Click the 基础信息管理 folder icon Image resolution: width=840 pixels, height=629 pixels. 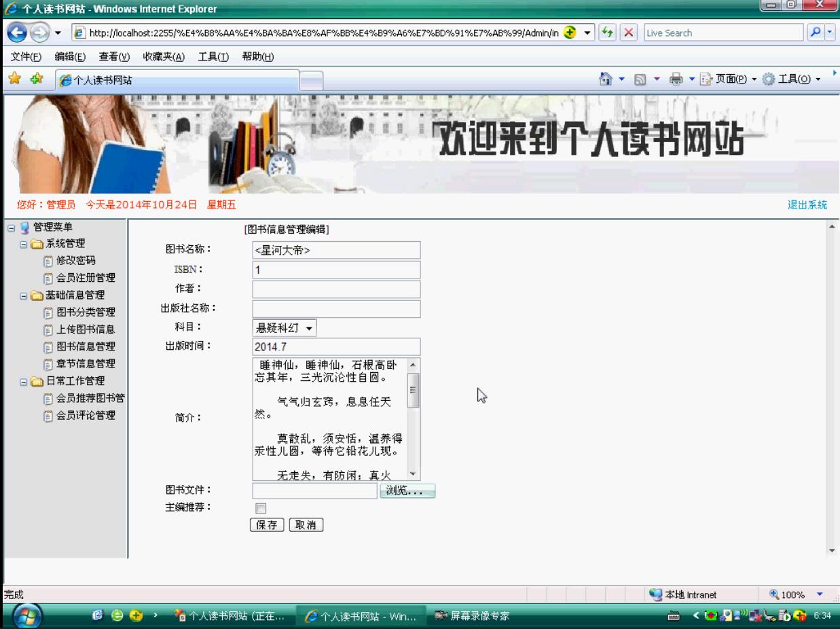point(38,295)
